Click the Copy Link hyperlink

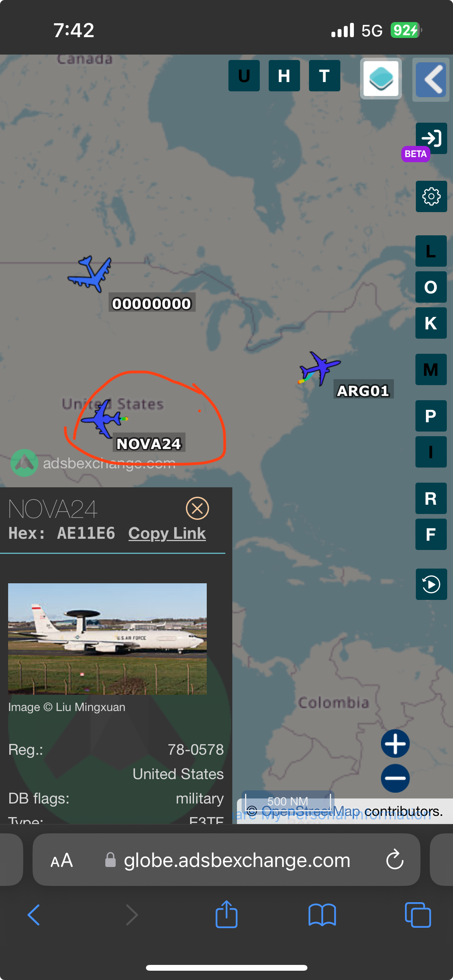point(167,533)
